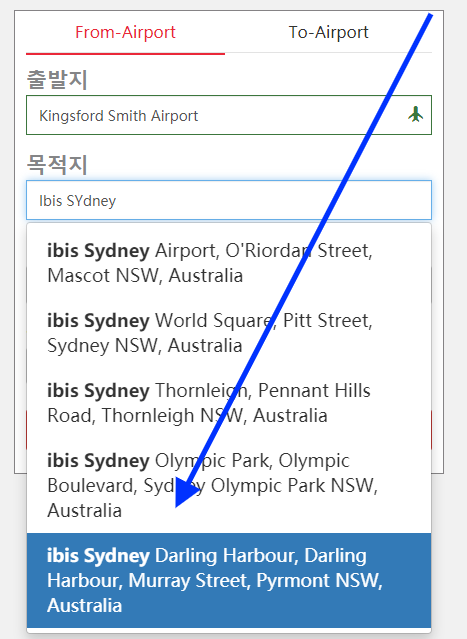467x639 pixels.
Task: Click the 목적지 label
Action: [57, 164]
